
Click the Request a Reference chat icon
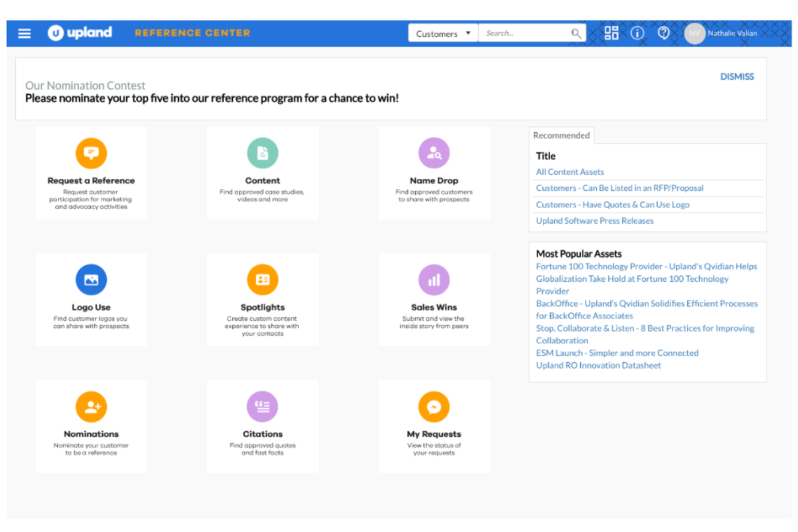[x=91, y=153]
